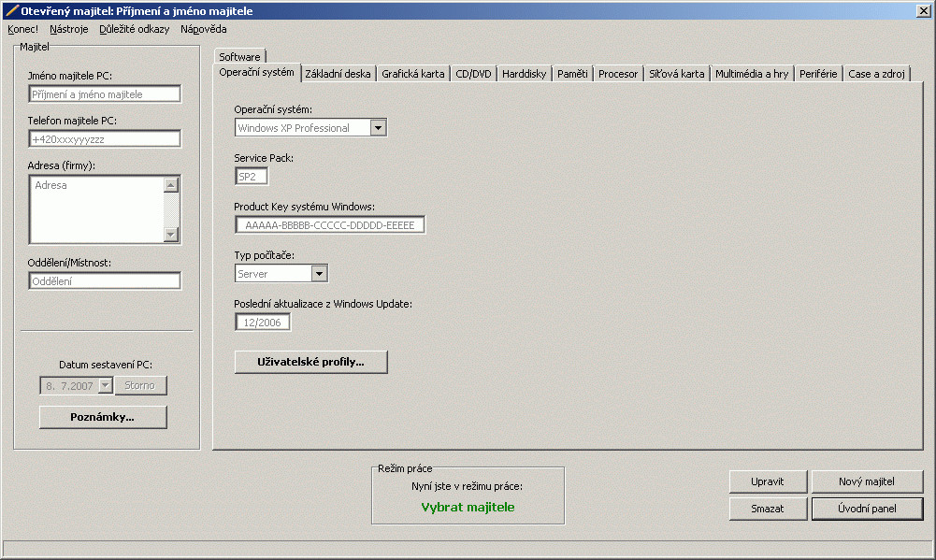
Task: Click the address box scroll down arrow
Action: (171, 234)
